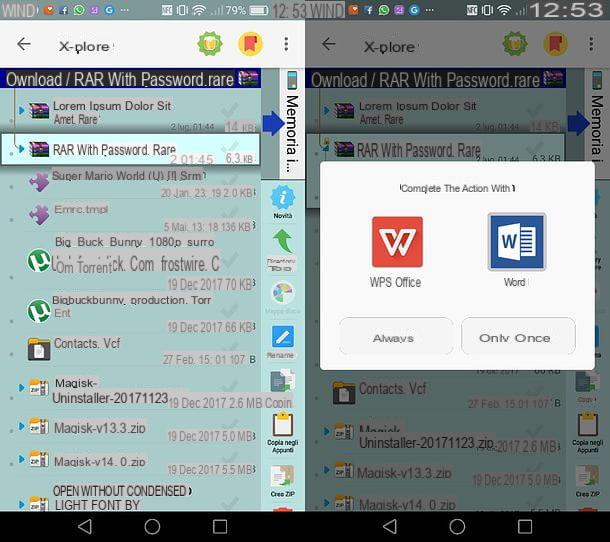The height and width of the screenshot is (542, 610).
Task: Tap the back arrow in right X-plore screen
Action: tap(329, 44)
